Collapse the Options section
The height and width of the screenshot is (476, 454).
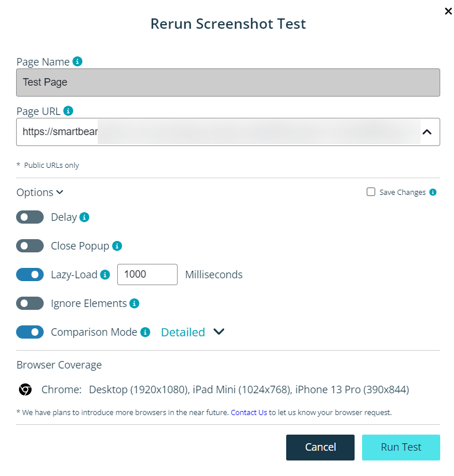point(40,193)
